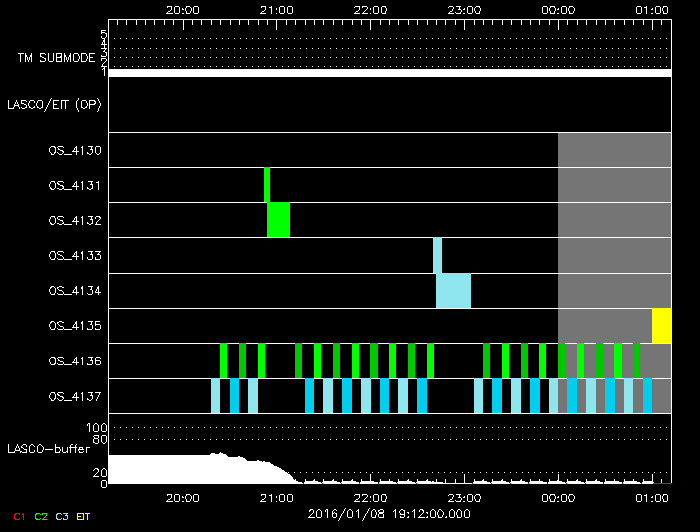Click the 100 tick on buffer axis
The width and height of the screenshot is (700, 532).
click(x=97, y=428)
